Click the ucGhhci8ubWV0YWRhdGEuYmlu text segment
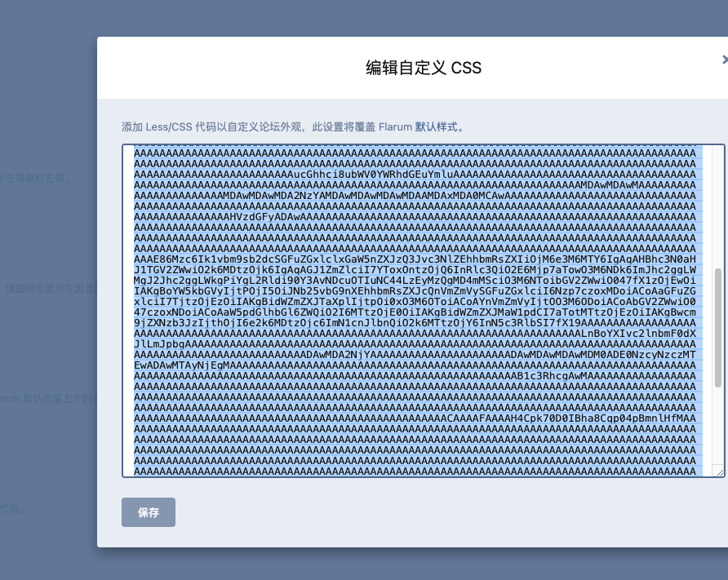 [x=370, y=174]
